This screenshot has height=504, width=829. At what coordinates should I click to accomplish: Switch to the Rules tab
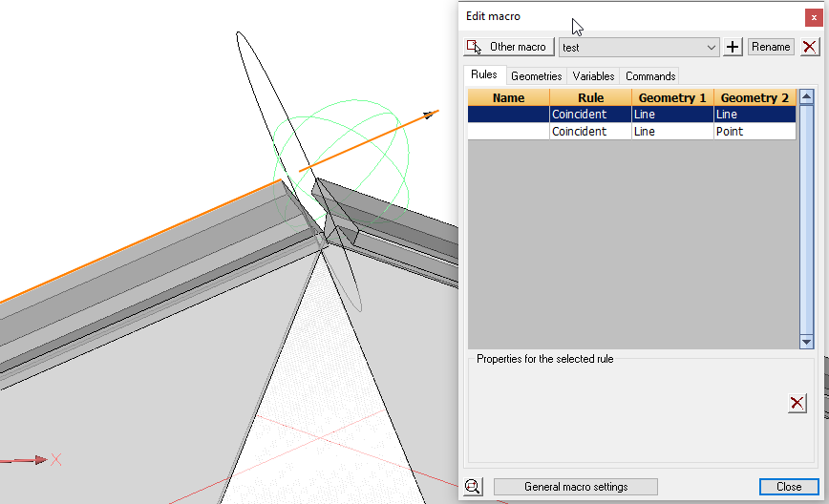click(x=484, y=75)
